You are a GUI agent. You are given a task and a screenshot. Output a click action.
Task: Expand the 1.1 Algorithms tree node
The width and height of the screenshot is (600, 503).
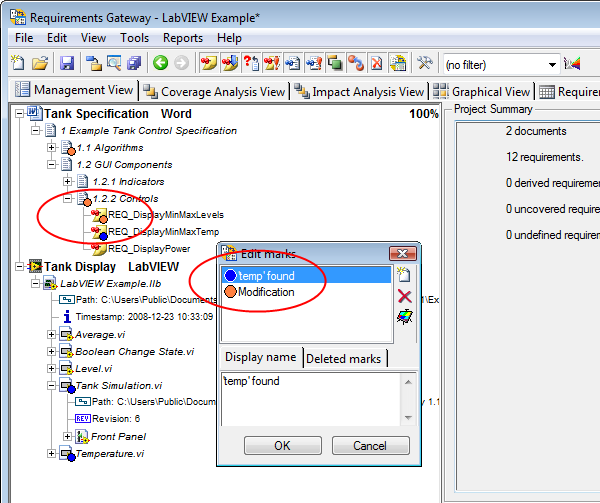[x=53, y=147]
